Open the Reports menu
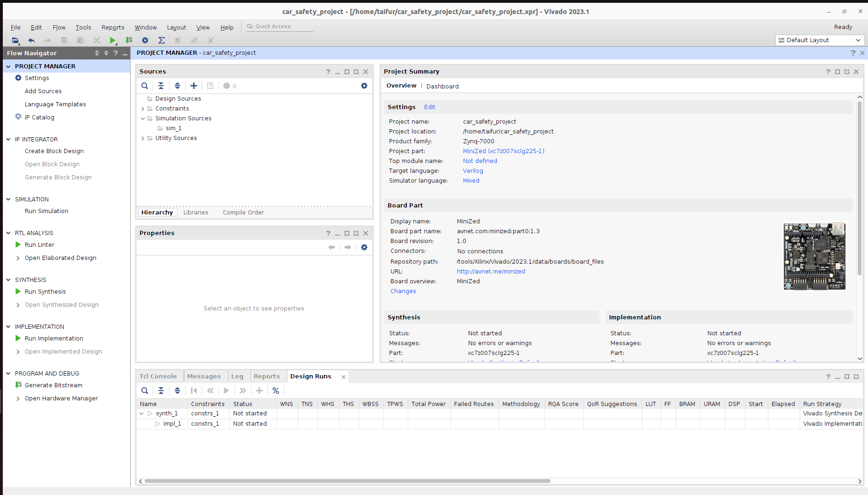 point(113,28)
